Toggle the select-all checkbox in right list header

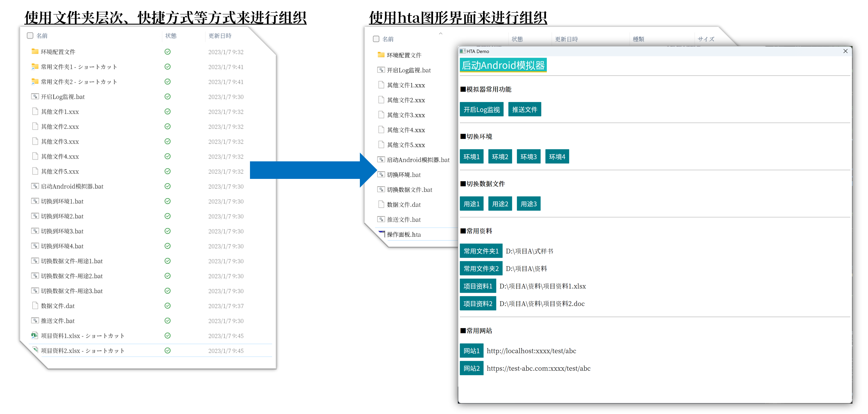point(376,39)
